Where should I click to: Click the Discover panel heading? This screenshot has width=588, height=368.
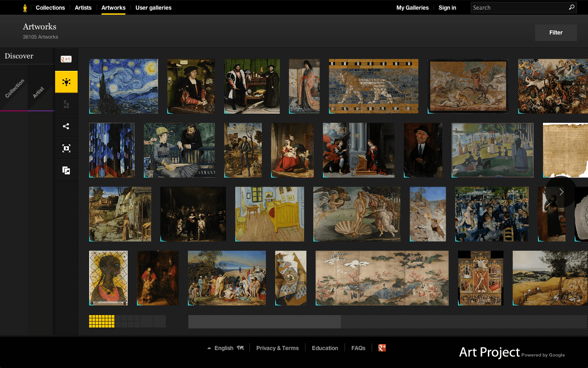19,56
